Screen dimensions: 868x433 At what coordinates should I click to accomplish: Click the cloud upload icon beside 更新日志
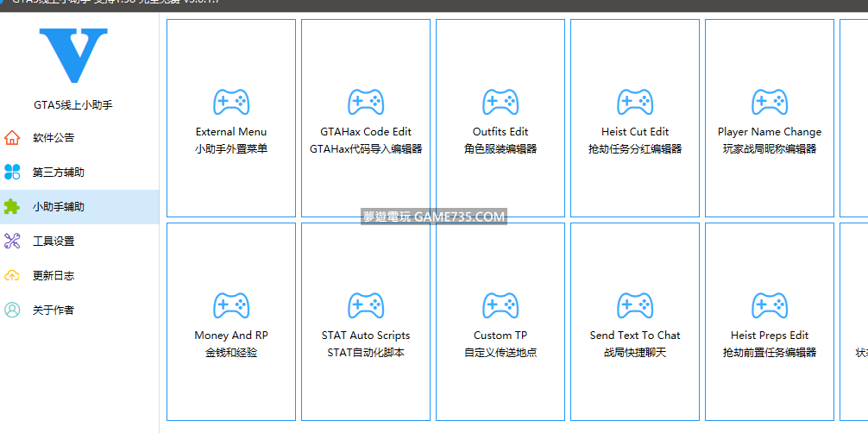[12, 275]
